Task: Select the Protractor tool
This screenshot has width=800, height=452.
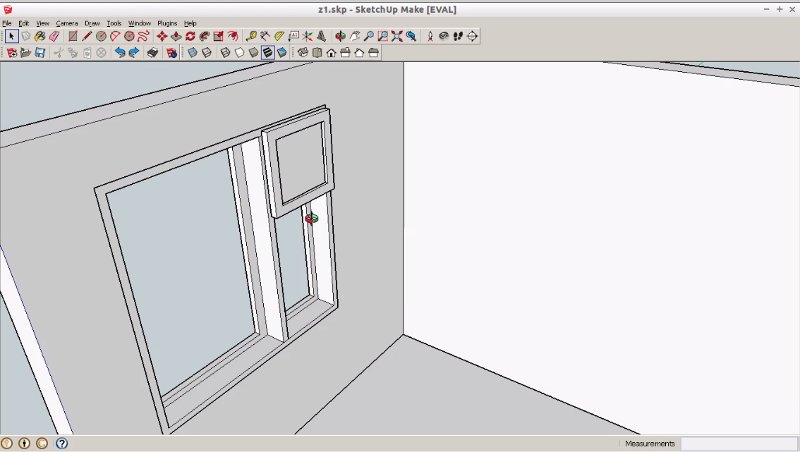Action: 279,36
